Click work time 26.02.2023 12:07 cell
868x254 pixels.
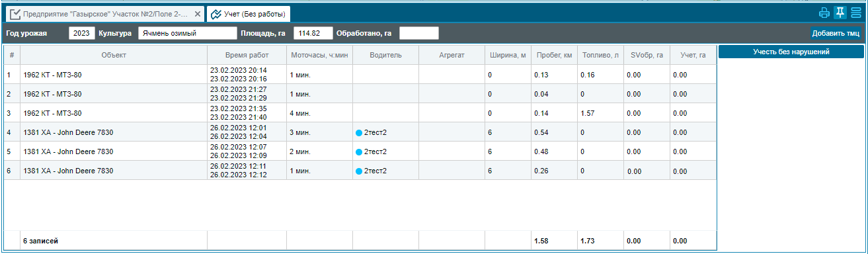click(x=247, y=151)
